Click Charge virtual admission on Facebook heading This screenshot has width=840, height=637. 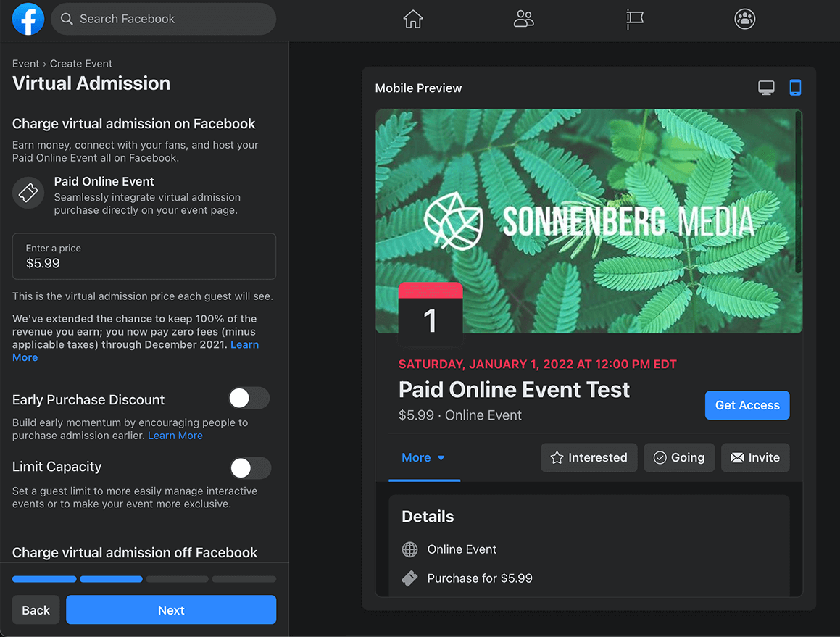tap(133, 124)
